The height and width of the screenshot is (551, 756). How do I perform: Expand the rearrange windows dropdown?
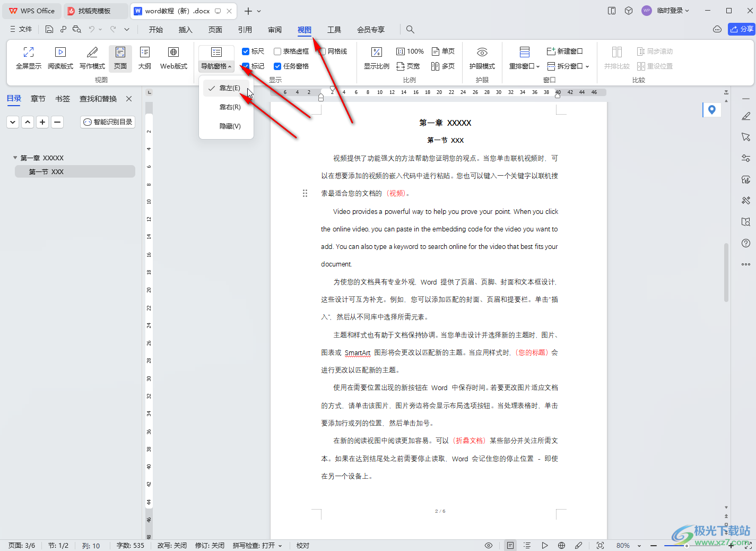(x=524, y=66)
